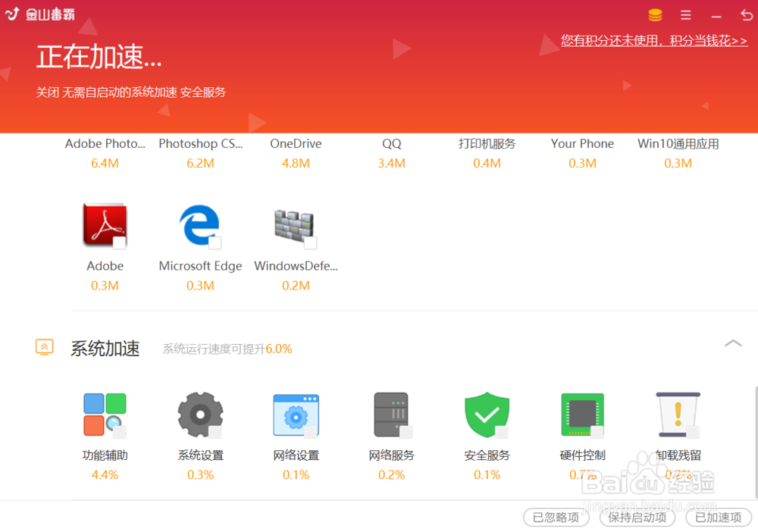
Task: Toggle checkbox on 网络设置 item
Action: pos(310,432)
